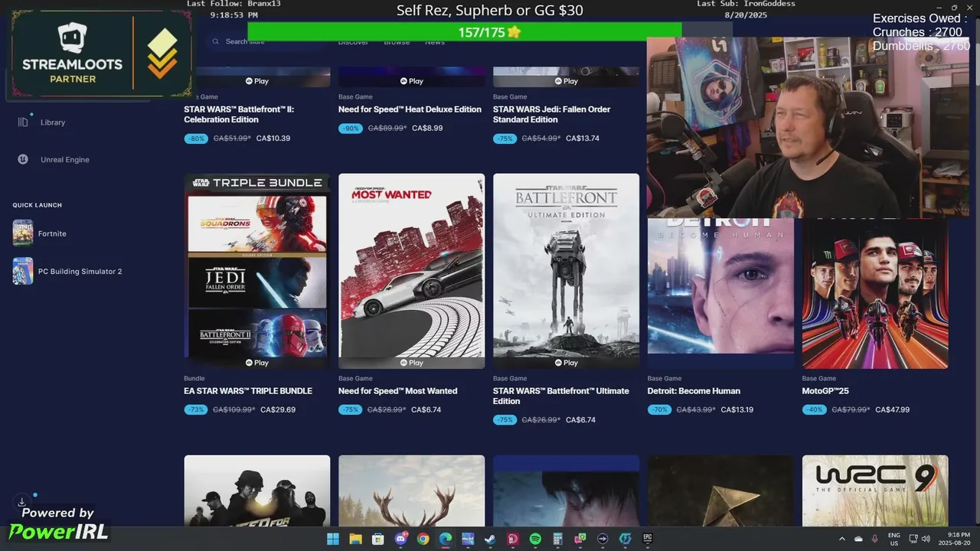980x551 pixels.
Task: Click the CA$47.99 MotoGP25 price
Action: pyautogui.click(x=892, y=410)
